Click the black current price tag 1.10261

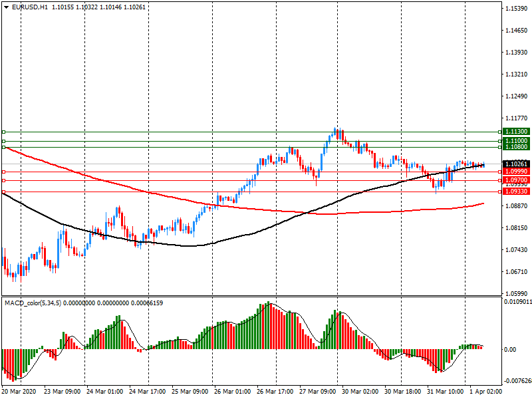516,164
